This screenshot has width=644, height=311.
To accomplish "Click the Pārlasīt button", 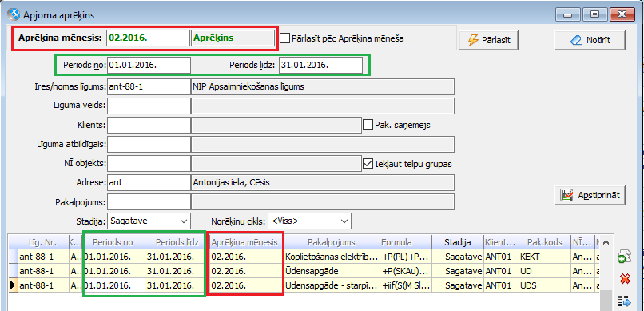I will click(488, 40).
